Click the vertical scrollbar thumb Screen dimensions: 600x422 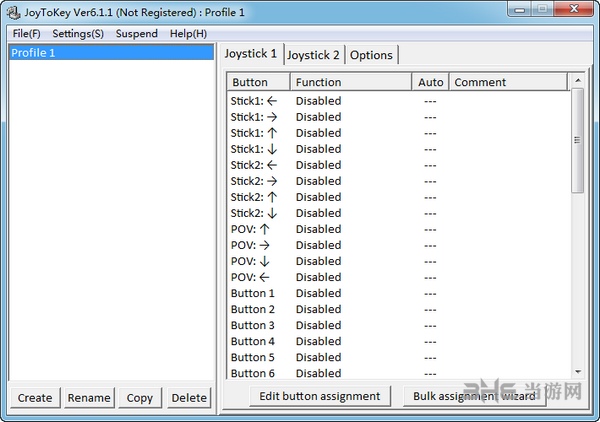coord(578,140)
